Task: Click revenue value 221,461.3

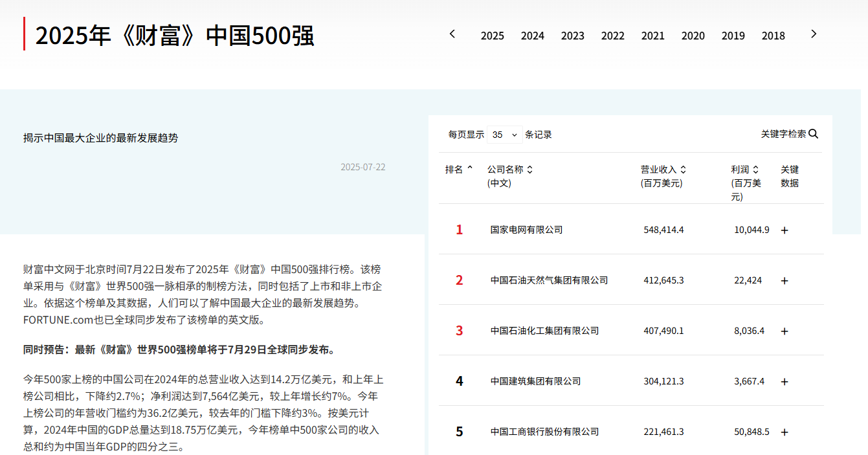Action: click(663, 432)
